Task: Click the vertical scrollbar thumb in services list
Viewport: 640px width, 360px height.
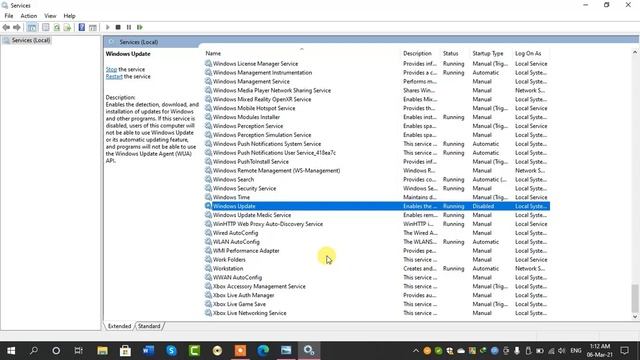Action: [x=635, y=298]
